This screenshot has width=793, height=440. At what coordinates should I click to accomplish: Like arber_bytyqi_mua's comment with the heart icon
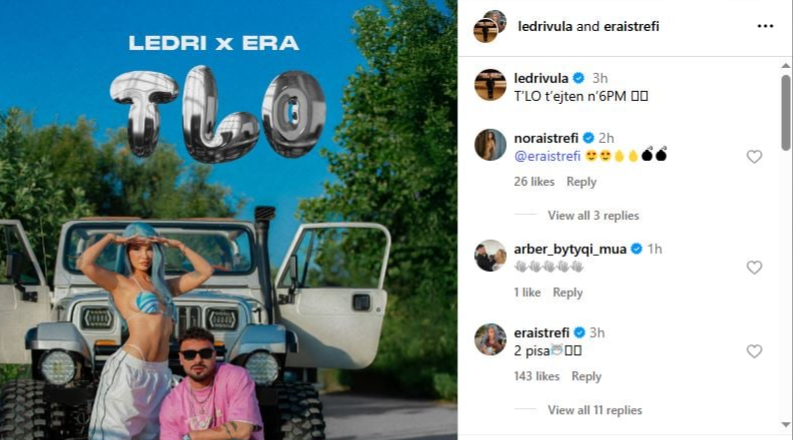[x=754, y=268]
